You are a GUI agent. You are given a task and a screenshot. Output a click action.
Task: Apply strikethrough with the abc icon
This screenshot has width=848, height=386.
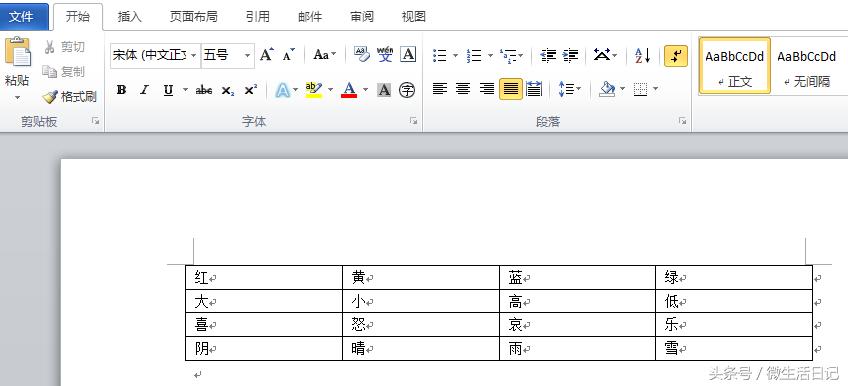(203, 90)
